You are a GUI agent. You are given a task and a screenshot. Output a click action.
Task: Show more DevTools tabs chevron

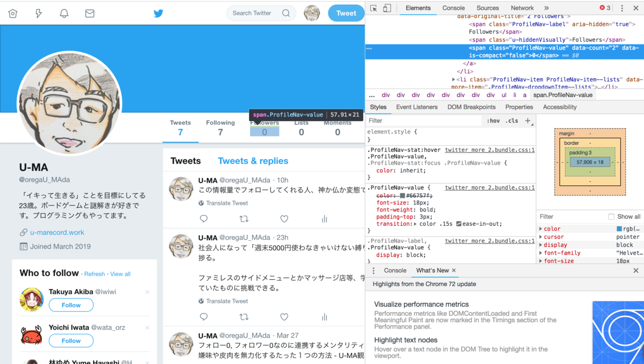tap(546, 8)
